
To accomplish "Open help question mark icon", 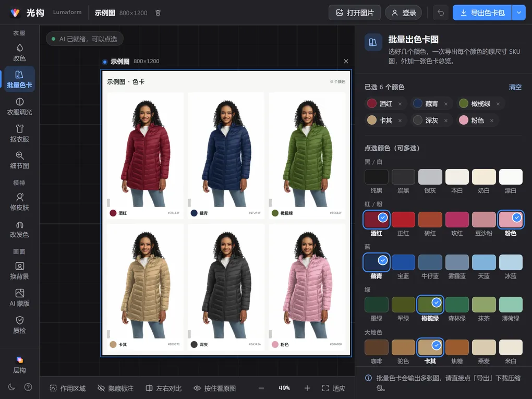I will tap(28, 387).
